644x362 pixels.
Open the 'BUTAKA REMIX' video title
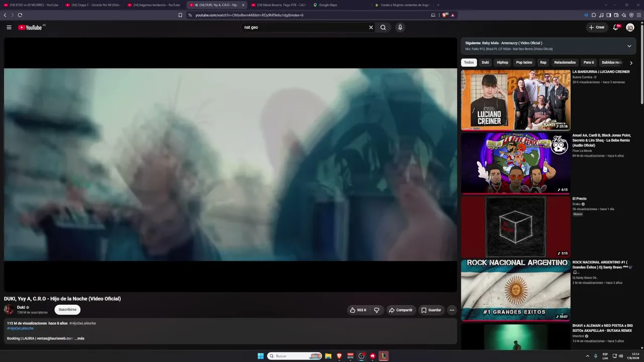[x=603, y=328]
